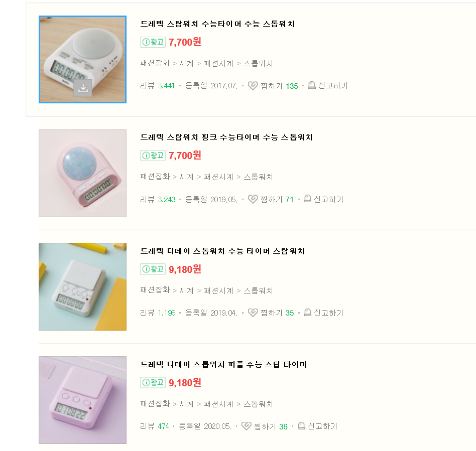The image size is (476, 451).
Task: Click report siren icon on first product
Action: pyautogui.click(x=312, y=86)
